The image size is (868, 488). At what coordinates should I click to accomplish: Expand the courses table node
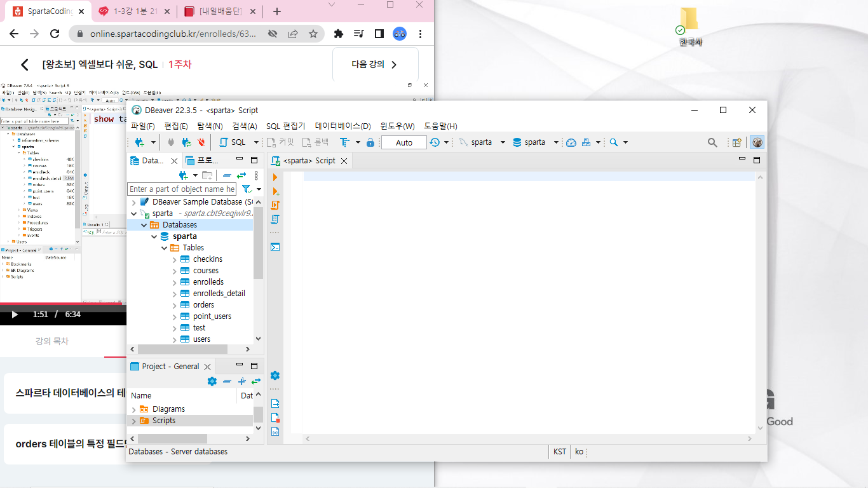click(x=175, y=271)
